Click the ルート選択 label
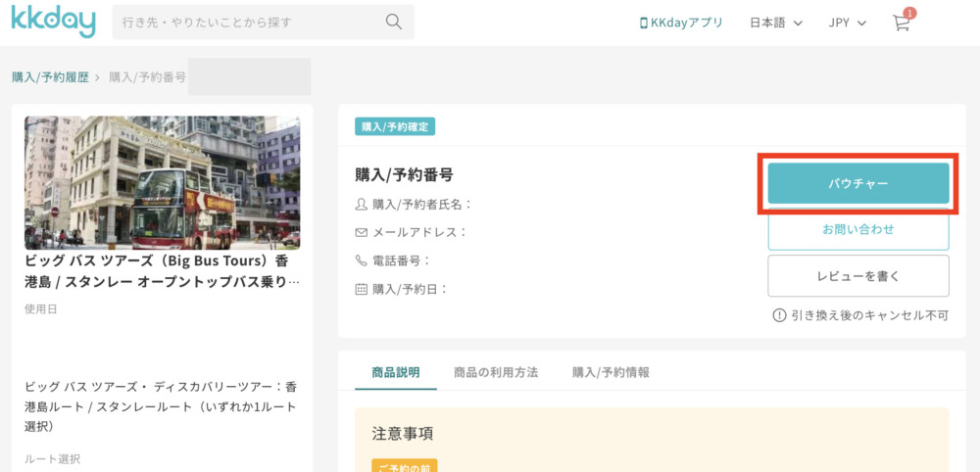This screenshot has height=472, width=980. pos(53,459)
